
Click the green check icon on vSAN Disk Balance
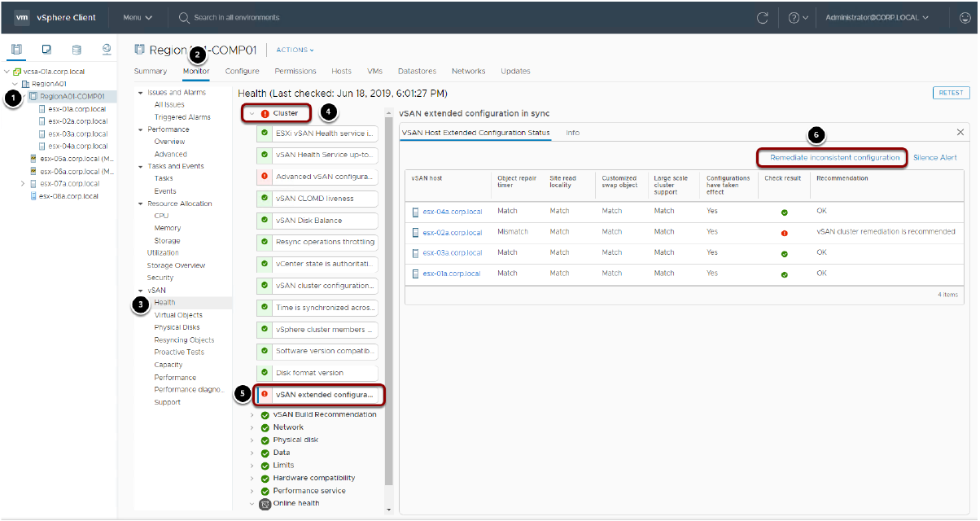[264, 220]
